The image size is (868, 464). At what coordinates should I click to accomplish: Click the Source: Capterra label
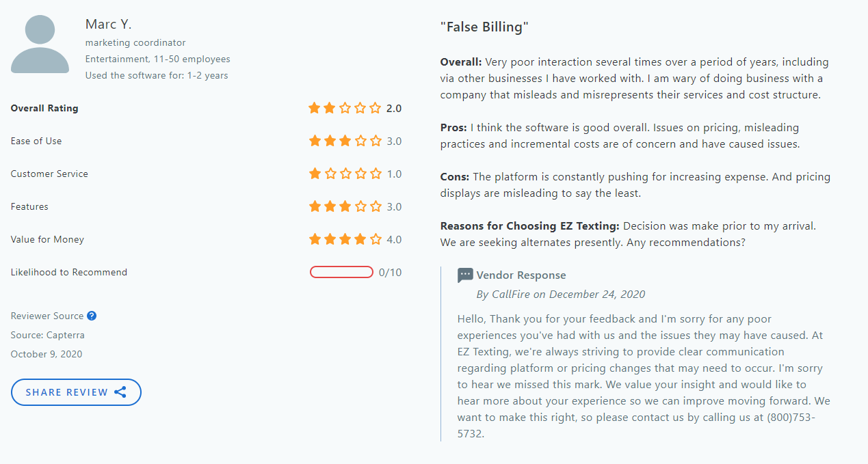tap(47, 335)
